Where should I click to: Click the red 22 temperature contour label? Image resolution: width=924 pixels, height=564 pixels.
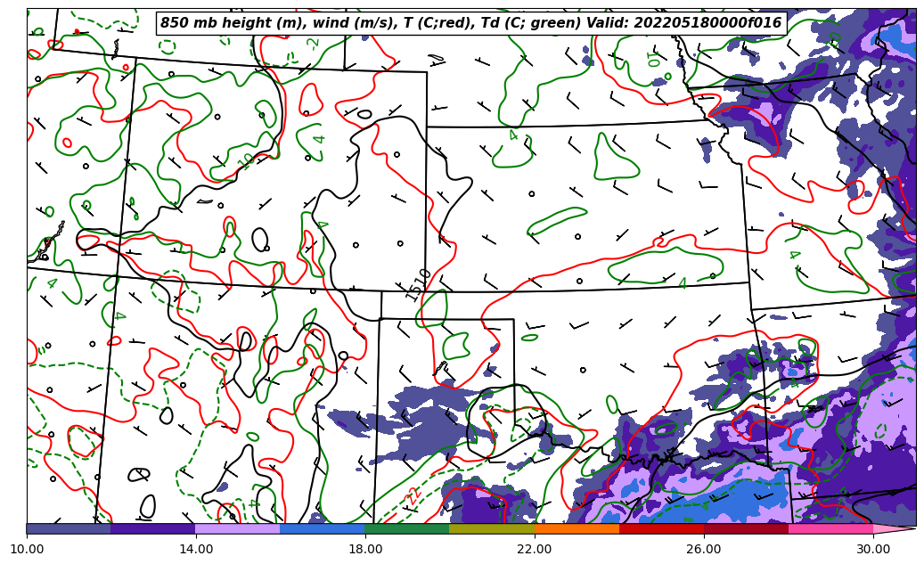click(x=413, y=495)
